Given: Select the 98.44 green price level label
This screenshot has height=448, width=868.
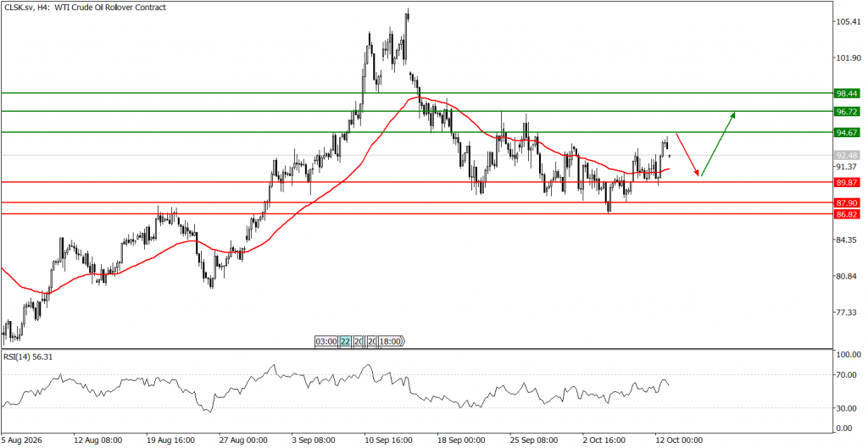Looking at the screenshot, I should (847, 94).
